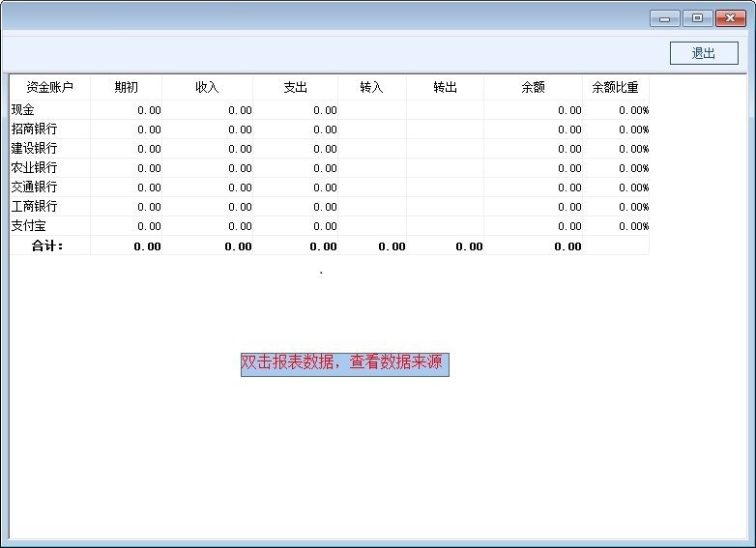Click the empty 转入 cell for 现金
756x548 pixels.
[372, 110]
